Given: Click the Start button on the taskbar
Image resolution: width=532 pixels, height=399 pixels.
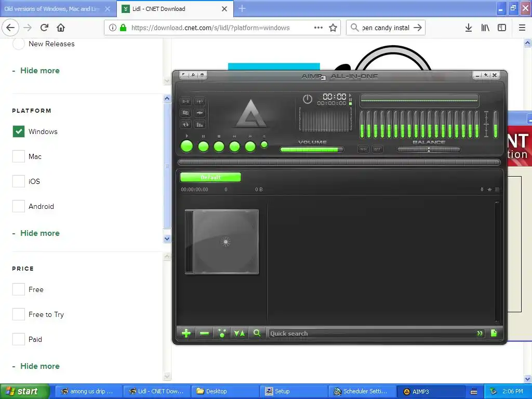Looking at the screenshot, I should pos(25,391).
